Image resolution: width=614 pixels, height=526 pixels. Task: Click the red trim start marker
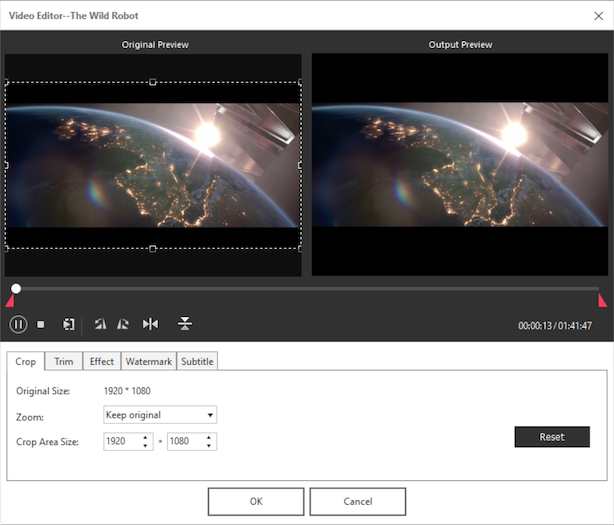(x=10, y=301)
